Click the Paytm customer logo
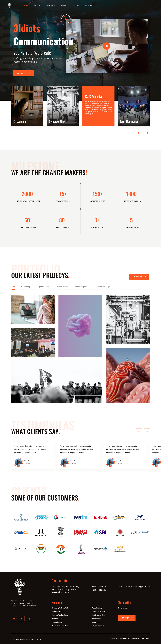Screen dimensions: 161x644 point(80,518)
